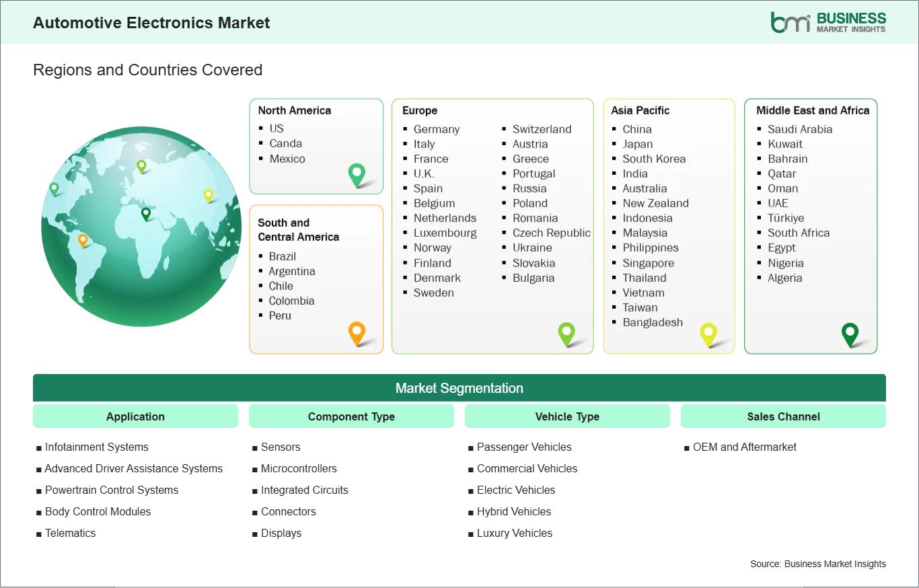Viewport: 919px width, 588px height.
Task: Select Infotainment Systems under Application
Action: 96,447
